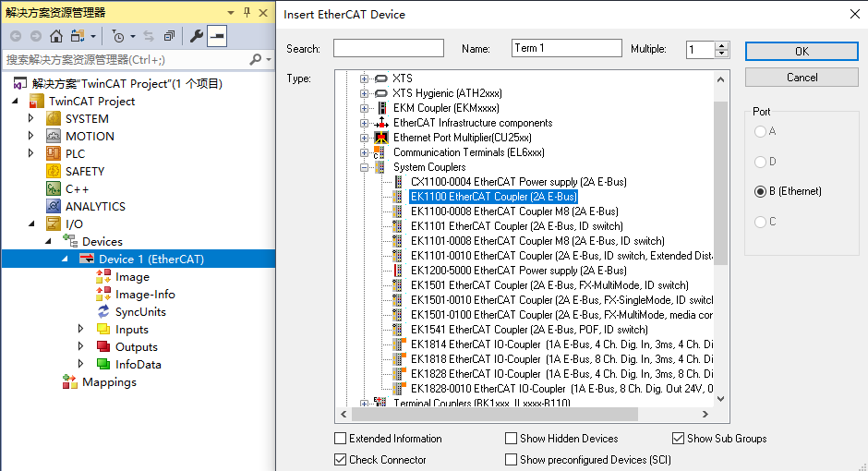Click the search magnifier icon in Solution Explorer
This screenshot has width=868, height=471.
(x=255, y=59)
